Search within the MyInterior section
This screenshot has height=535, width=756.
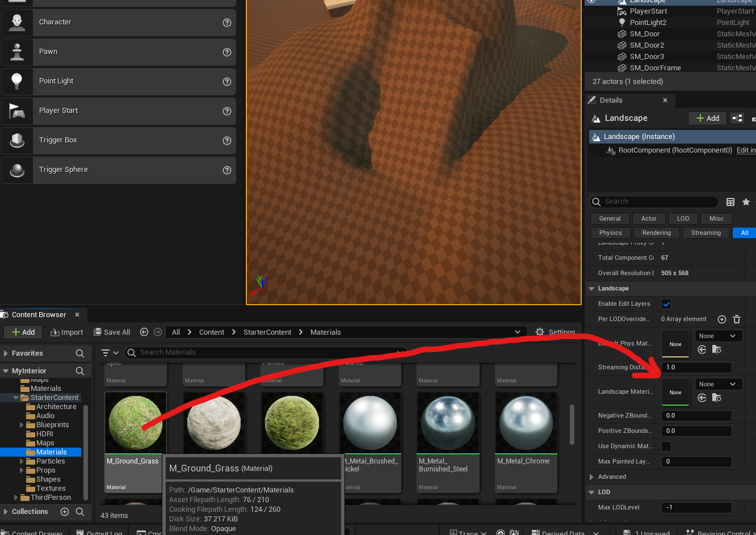point(80,370)
